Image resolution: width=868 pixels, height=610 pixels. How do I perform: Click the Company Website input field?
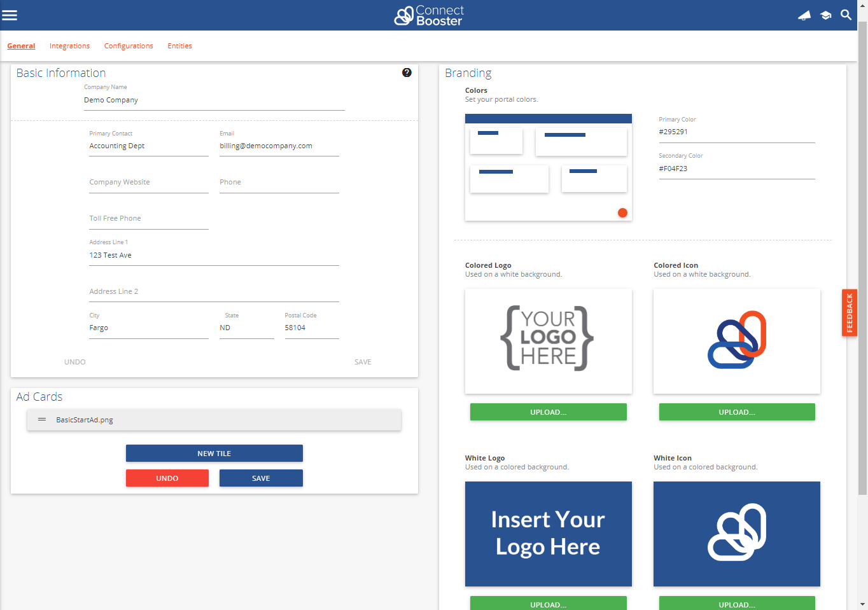click(148, 183)
